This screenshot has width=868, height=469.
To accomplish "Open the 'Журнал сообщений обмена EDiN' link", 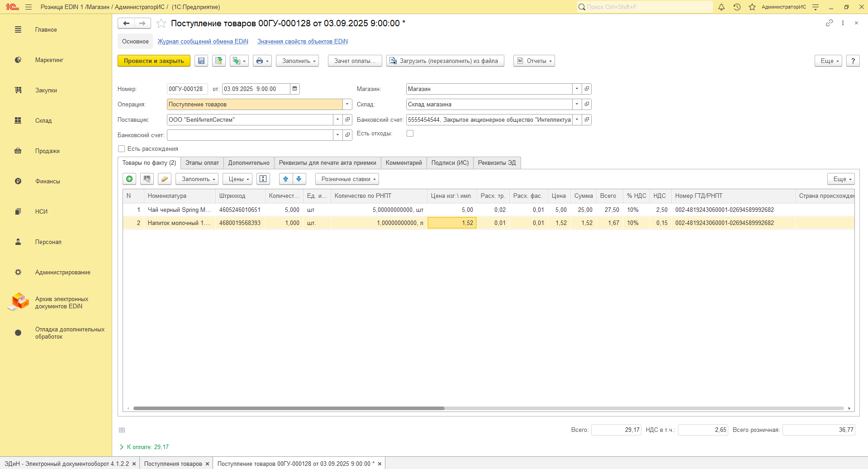I will click(x=203, y=42).
